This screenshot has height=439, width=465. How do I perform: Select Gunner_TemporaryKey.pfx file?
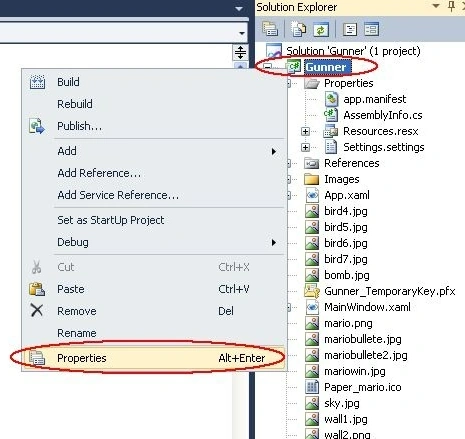[x=389, y=291]
